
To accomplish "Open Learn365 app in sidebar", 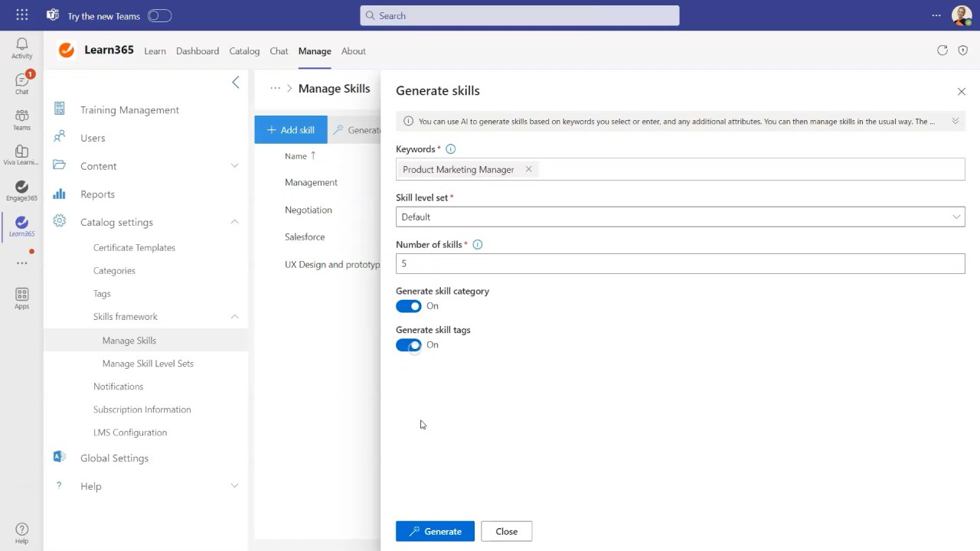I will tap(21, 226).
